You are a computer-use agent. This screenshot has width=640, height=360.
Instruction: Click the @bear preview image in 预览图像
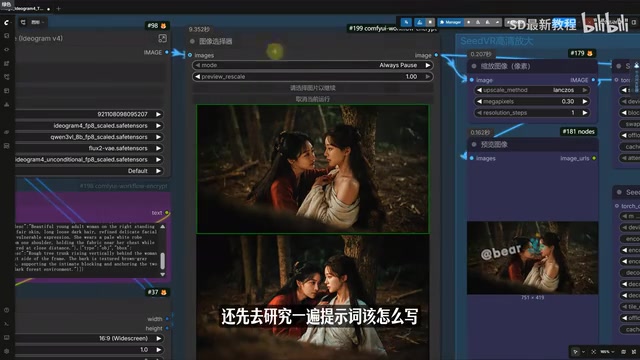pyautogui.click(x=532, y=258)
